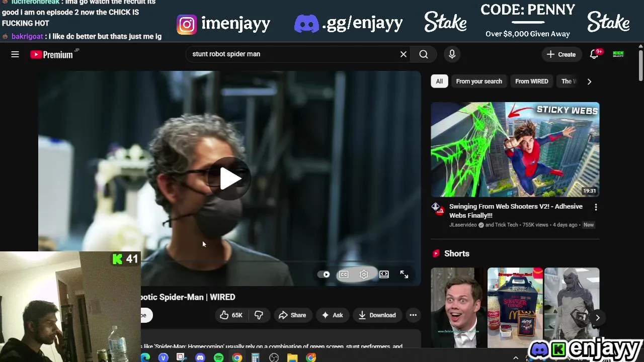Image resolution: width=644 pixels, height=362 pixels.
Task: Submit search with magnifying glass button
Action: click(x=424, y=54)
